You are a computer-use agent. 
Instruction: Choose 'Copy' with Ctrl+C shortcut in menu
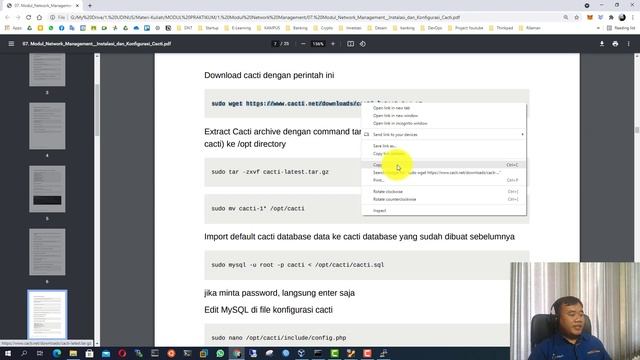[x=444, y=165]
